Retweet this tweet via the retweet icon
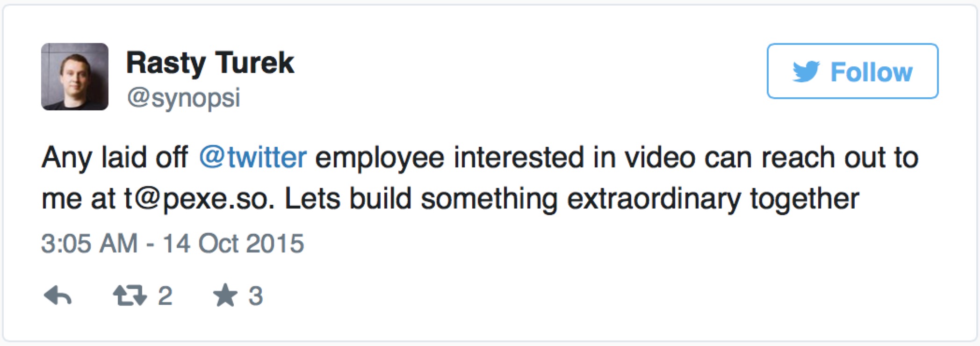 click(x=130, y=296)
